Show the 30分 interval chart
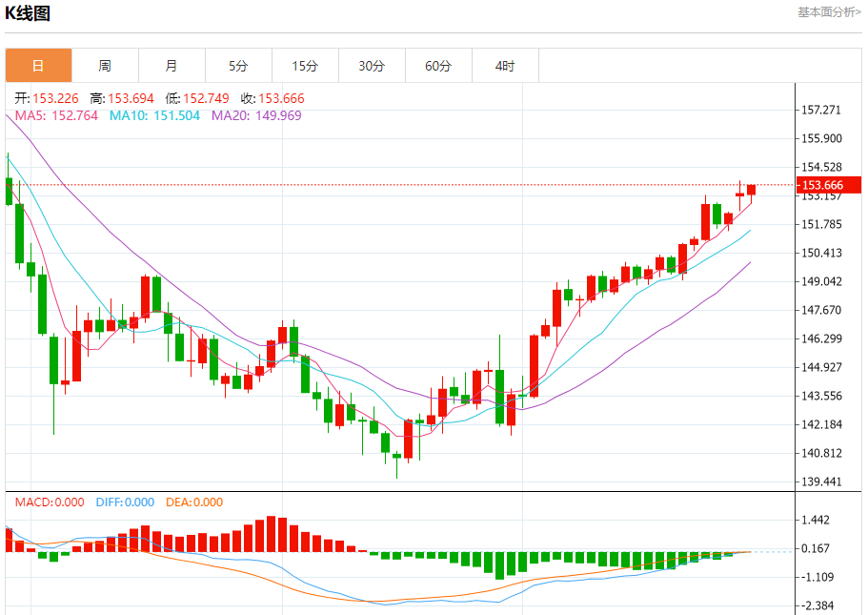Viewport: 868px width, 615px height. 372,66
